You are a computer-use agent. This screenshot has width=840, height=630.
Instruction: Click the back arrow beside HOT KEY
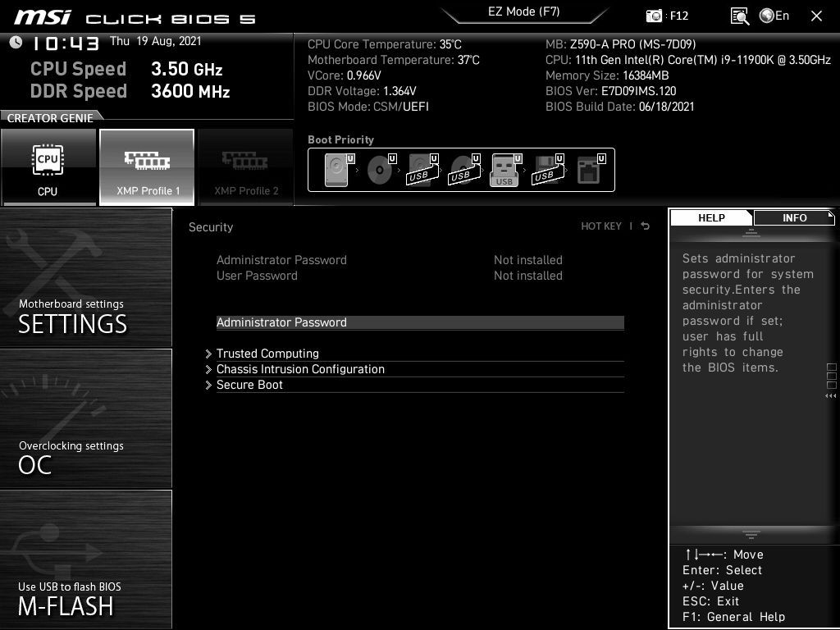(645, 226)
